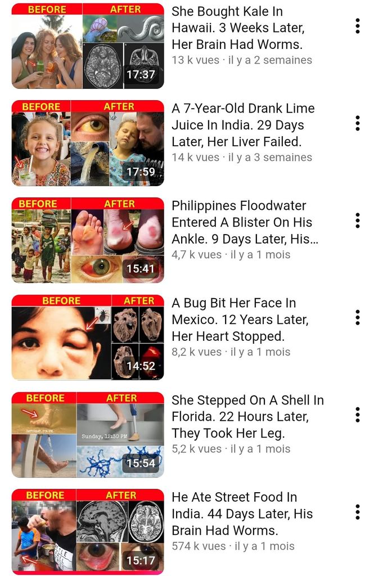Open title 'He Ate Street Food In India'

pos(242,514)
